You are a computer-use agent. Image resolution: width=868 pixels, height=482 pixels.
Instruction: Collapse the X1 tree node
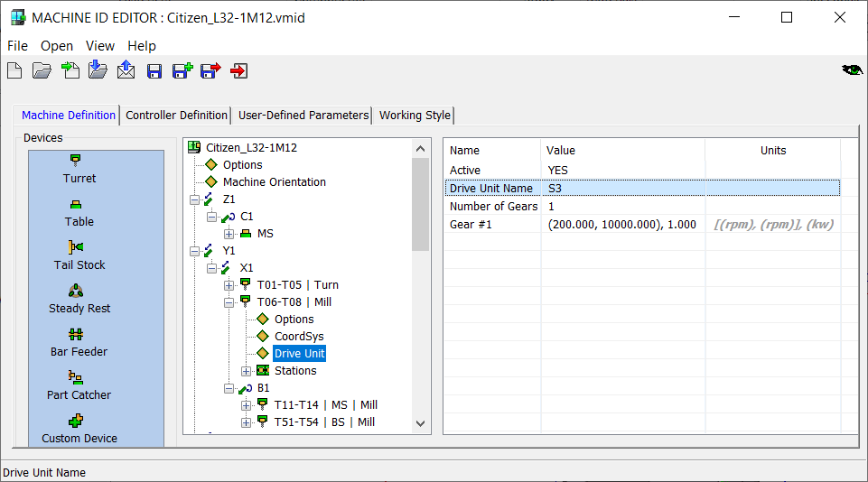click(211, 268)
